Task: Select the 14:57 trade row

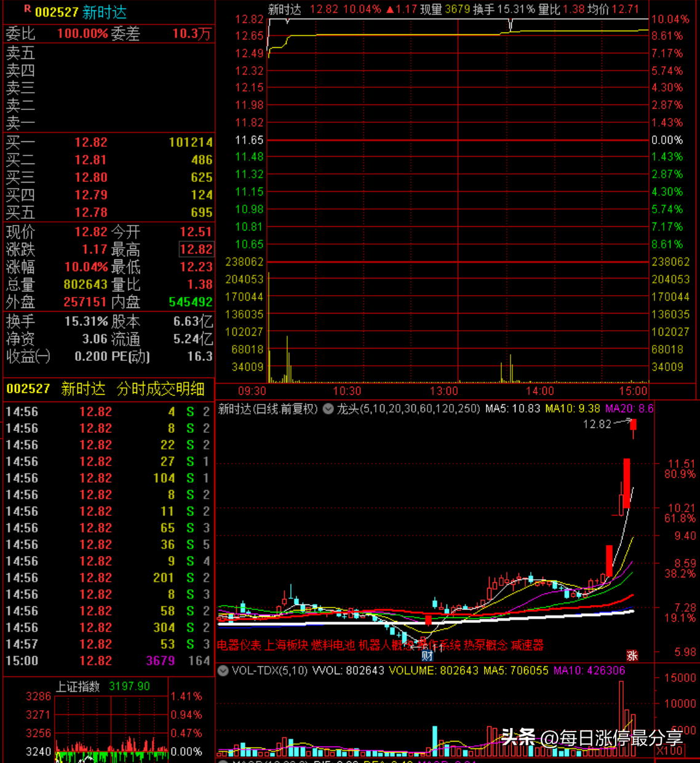Action: tap(108, 644)
